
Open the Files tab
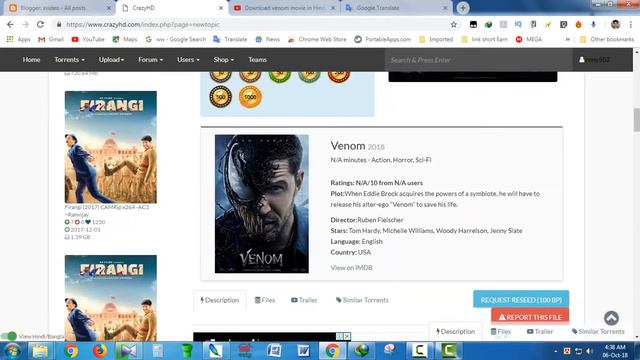(265, 300)
